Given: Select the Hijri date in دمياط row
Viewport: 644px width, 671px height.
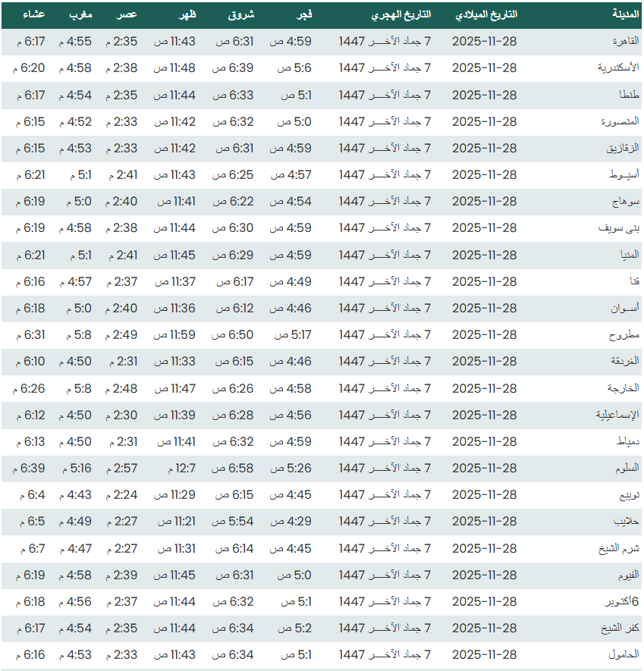Looking at the screenshot, I should tap(385, 442).
